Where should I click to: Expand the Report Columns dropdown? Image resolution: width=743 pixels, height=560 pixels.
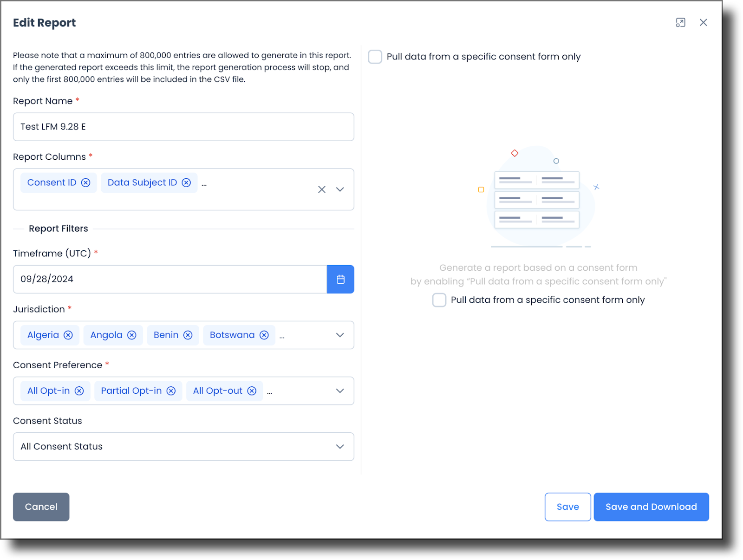[340, 189]
